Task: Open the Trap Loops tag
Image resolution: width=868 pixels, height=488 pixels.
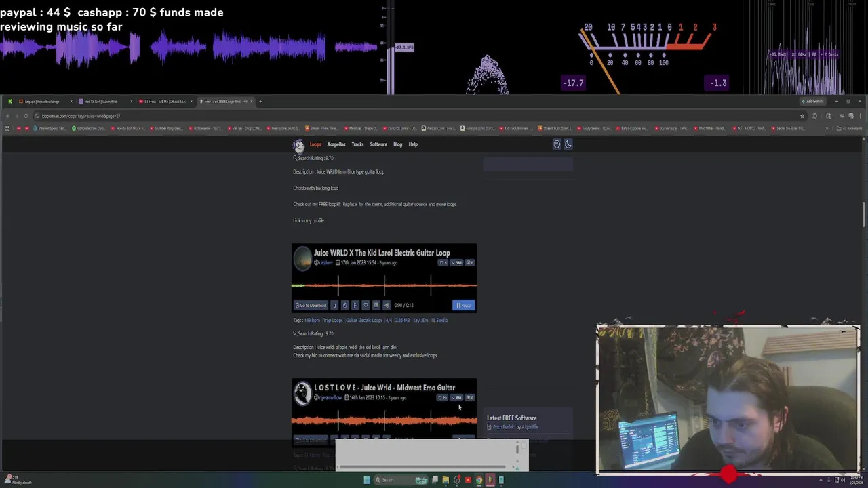Action: (332, 320)
